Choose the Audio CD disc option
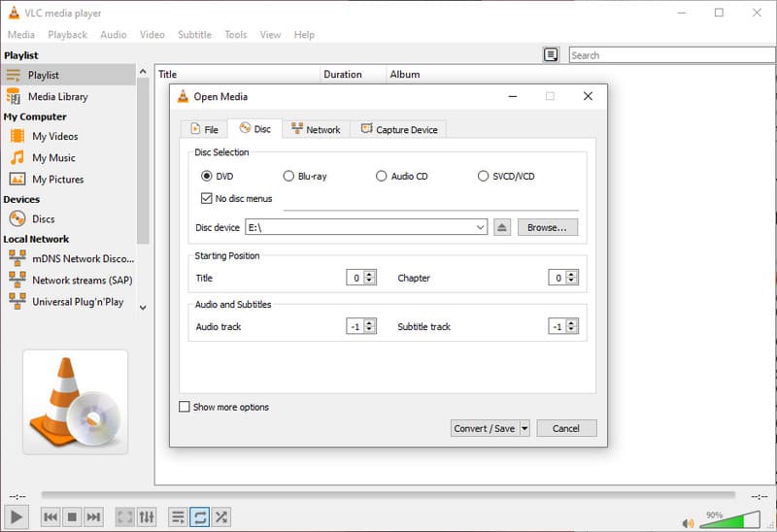 tap(382, 176)
